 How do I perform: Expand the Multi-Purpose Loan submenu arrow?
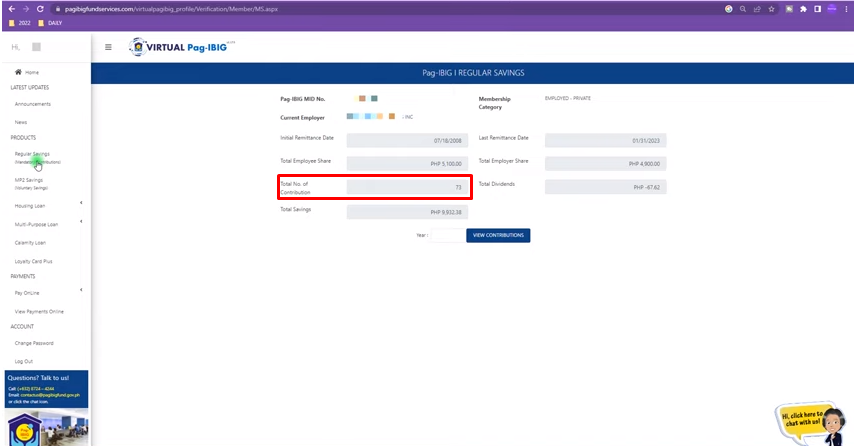(81, 221)
